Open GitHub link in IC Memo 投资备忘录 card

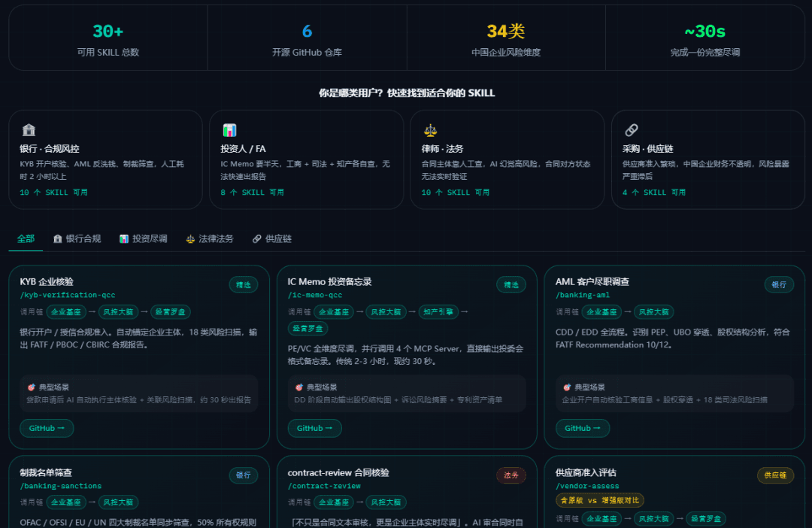tap(314, 428)
